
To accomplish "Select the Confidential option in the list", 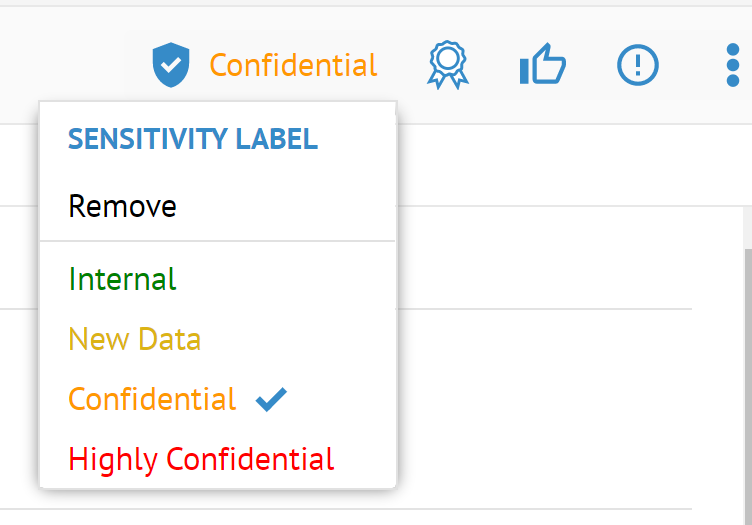I will coord(152,399).
